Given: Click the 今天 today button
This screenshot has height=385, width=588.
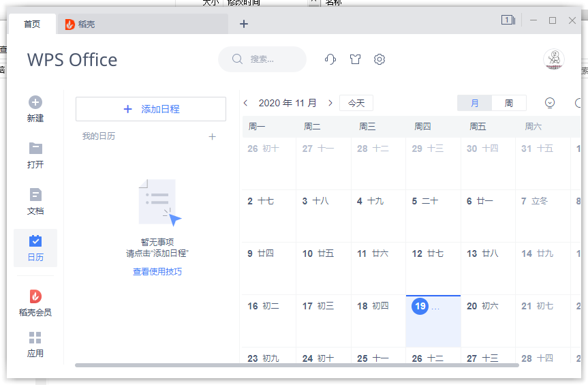Looking at the screenshot, I should (356, 103).
